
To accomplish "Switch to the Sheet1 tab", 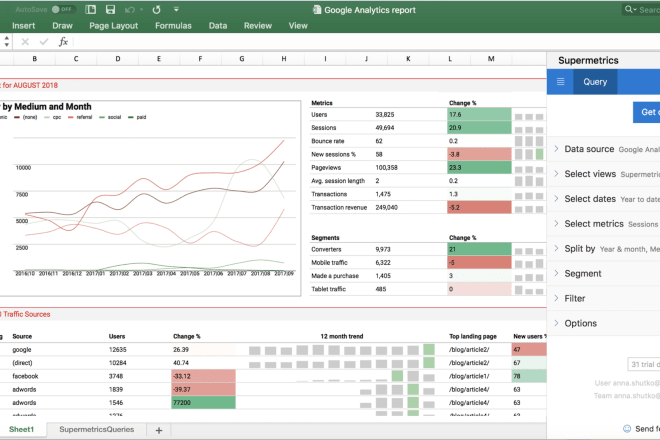I will [x=21, y=429].
